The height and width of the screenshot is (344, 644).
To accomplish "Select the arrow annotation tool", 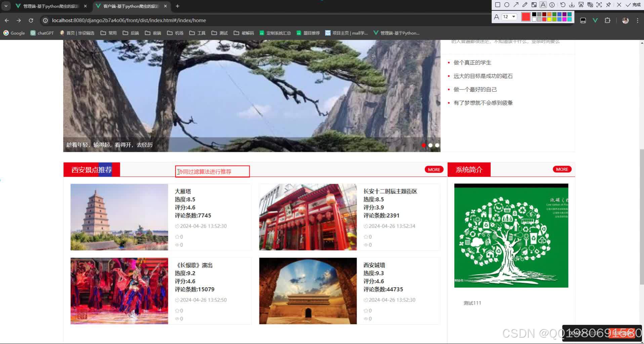I will [516, 5].
